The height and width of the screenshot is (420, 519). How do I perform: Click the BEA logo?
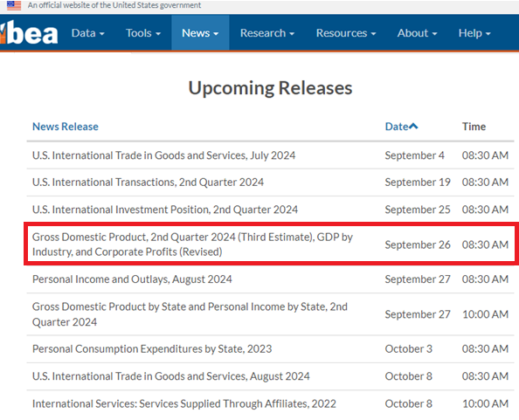(29, 32)
